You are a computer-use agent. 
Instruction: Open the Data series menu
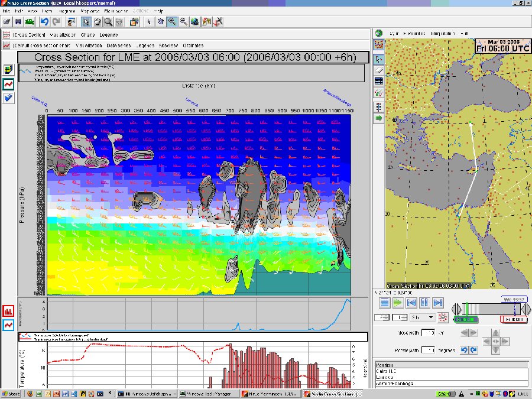pyautogui.click(x=118, y=46)
